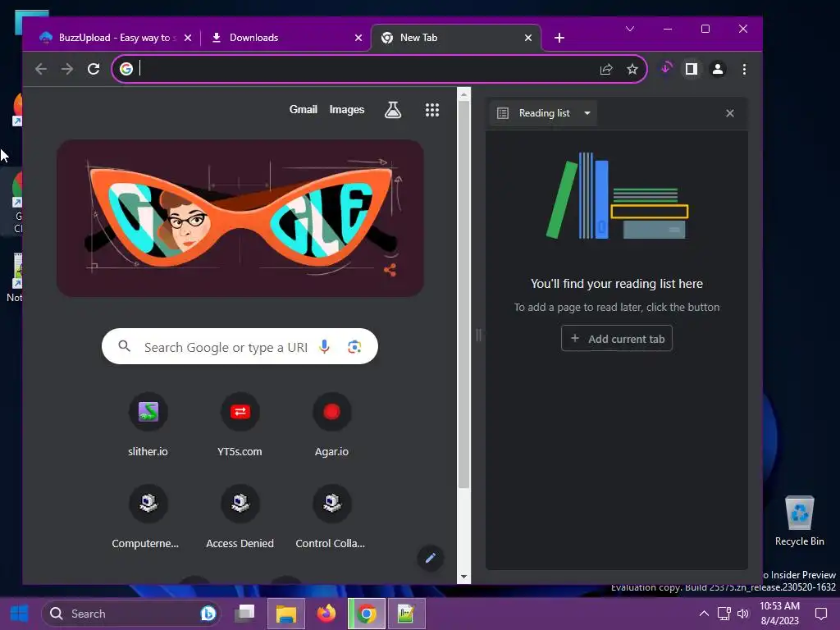Image resolution: width=840 pixels, height=630 pixels.
Task: Show hidden system tray icons
Action: click(704, 614)
